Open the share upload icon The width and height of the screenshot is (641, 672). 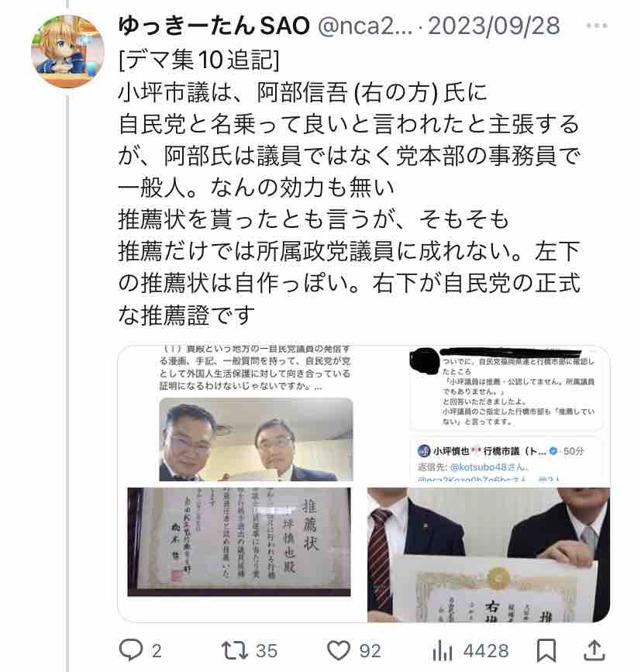(594, 650)
